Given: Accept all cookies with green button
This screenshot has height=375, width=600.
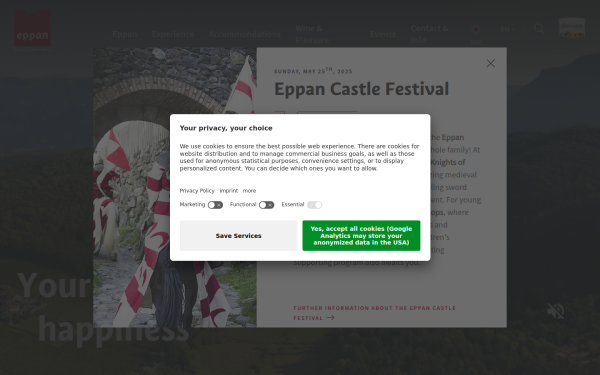Looking at the screenshot, I should click(x=361, y=236).
